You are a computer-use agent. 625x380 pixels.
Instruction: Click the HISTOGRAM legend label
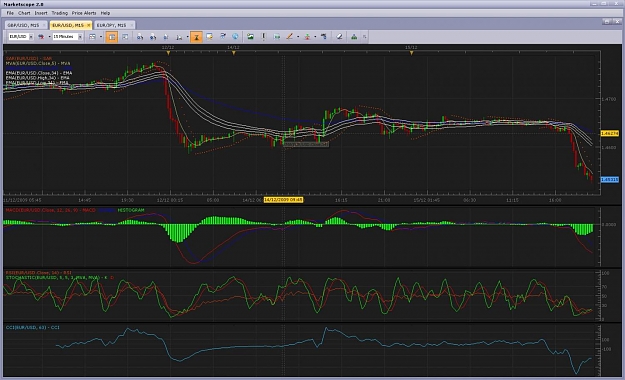131,210
